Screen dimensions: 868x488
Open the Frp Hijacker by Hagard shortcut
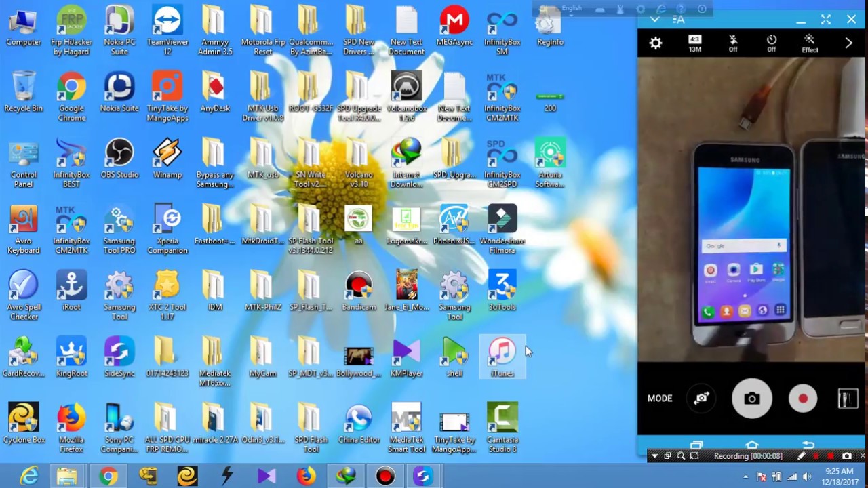(x=71, y=30)
